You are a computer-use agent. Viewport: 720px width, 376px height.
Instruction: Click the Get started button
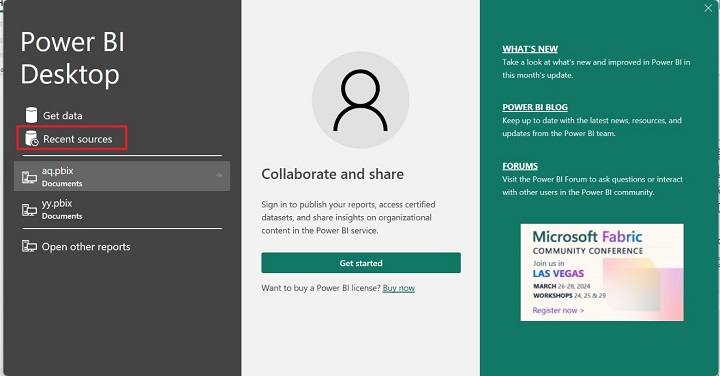pyautogui.click(x=361, y=263)
